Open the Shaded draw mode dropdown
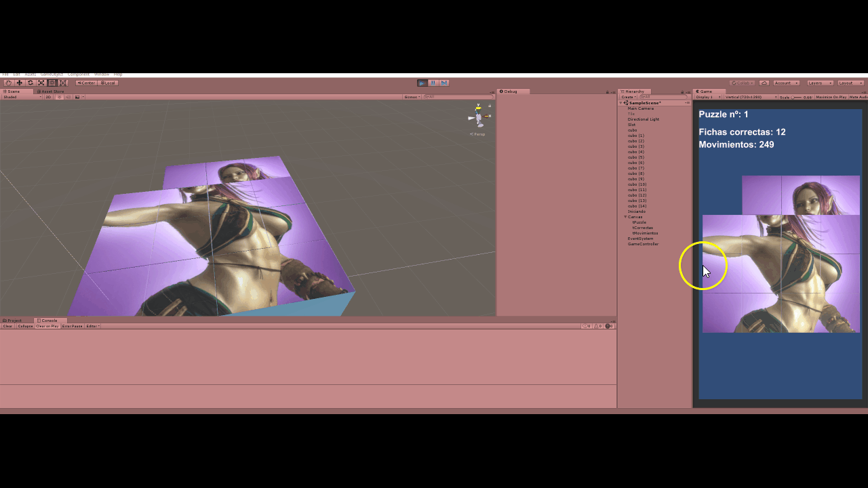868x488 pixels. click(x=22, y=97)
